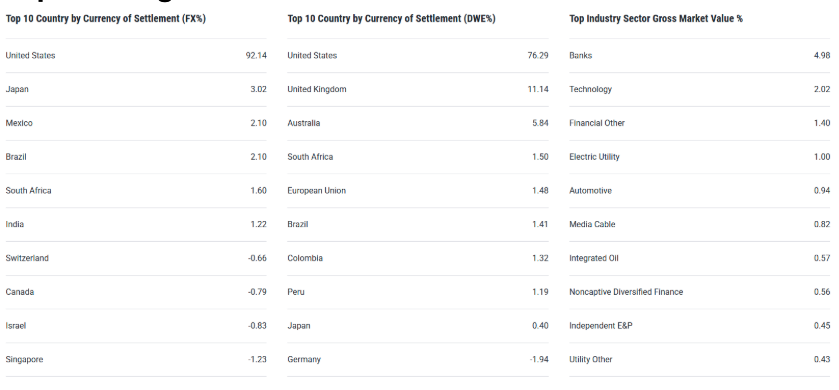Click the 1.40 value for Financial Other
This screenshot has width=839, height=390.
click(x=822, y=123)
